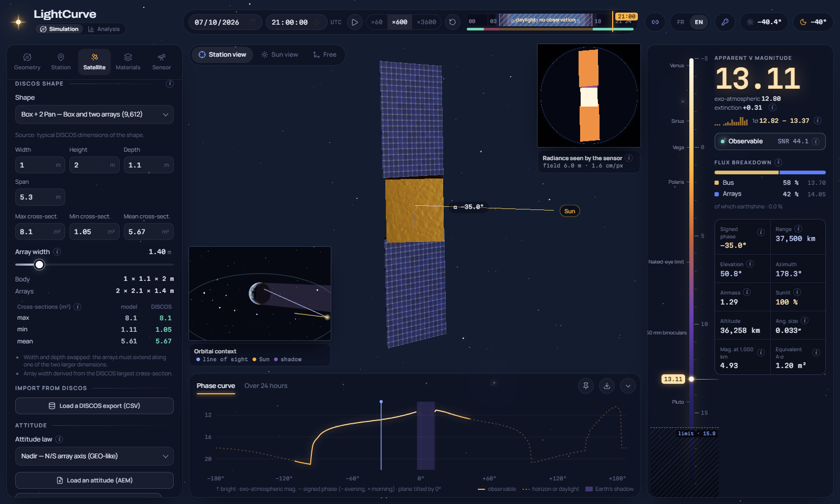
Task: Open the date calendar picker icon
Action: (x=253, y=22)
